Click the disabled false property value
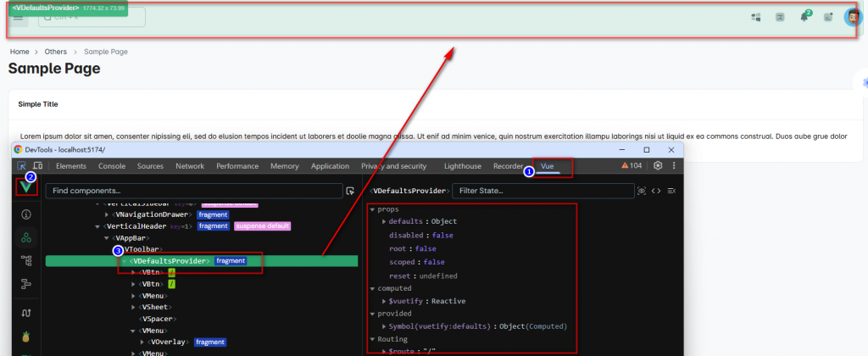 [442, 236]
